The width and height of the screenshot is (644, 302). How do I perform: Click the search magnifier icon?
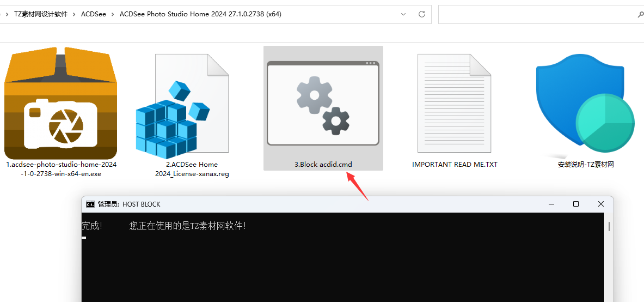(x=640, y=14)
